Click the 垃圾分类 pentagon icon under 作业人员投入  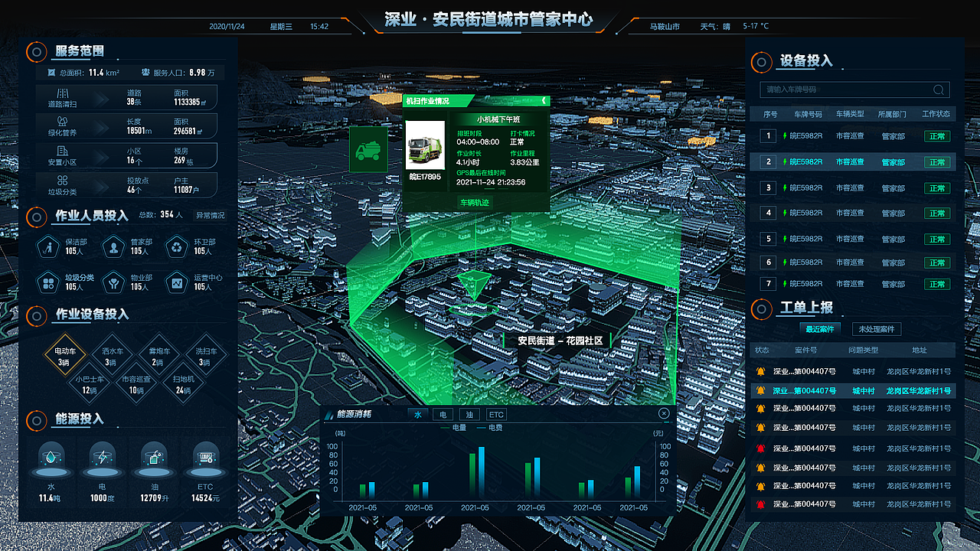(50, 283)
